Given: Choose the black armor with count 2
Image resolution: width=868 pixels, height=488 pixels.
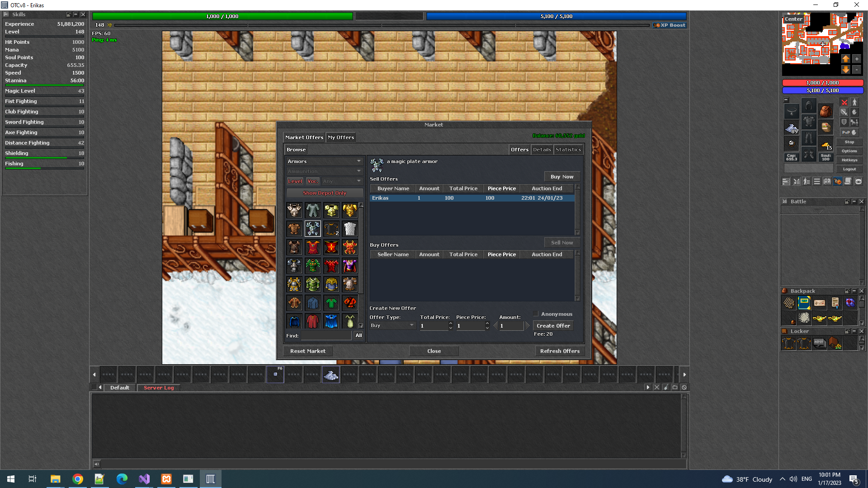Looking at the screenshot, I should point(331,229).
